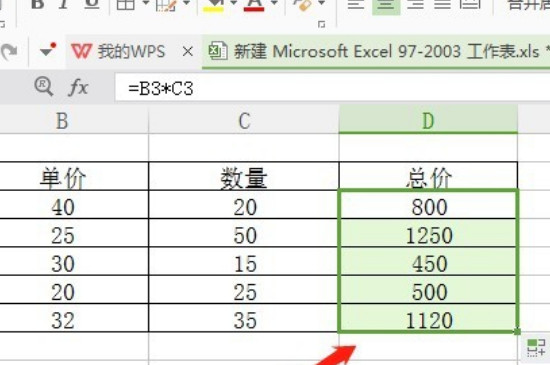Image resolution: width=550 pixels, height=365 pixels.
Task: Select the quantity cell 35
Action: click(x=244, y=319)
